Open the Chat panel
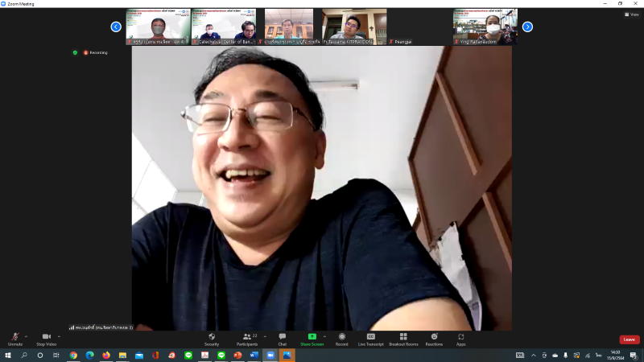 pos(283,339)
